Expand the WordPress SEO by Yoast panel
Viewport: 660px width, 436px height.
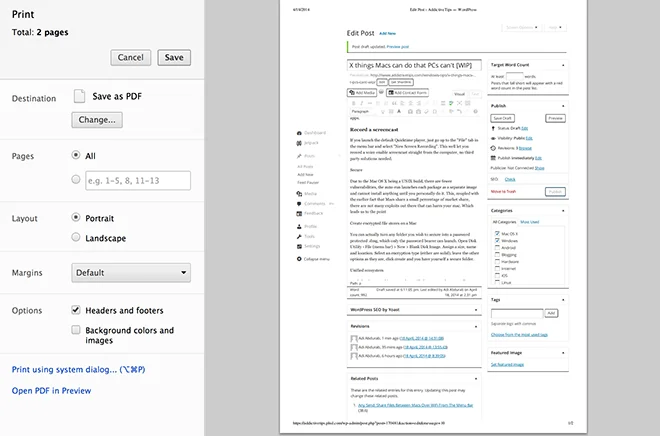[476, 310]
